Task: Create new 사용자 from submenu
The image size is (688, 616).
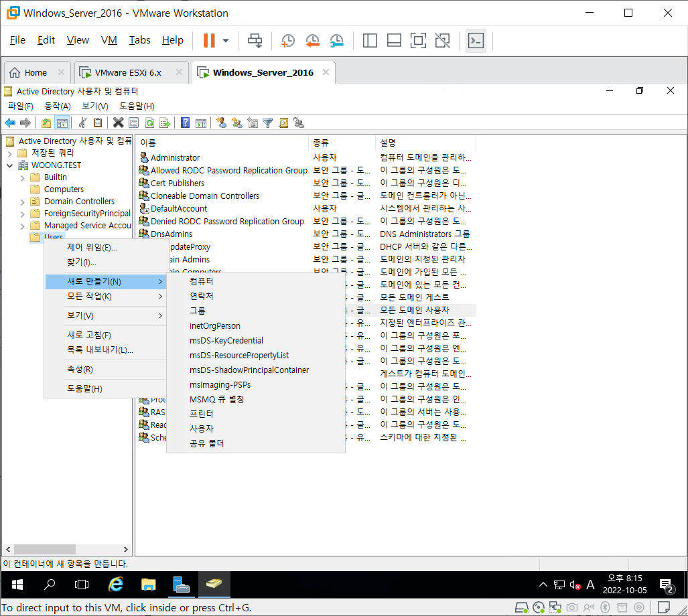Action: tap(256, 429)
